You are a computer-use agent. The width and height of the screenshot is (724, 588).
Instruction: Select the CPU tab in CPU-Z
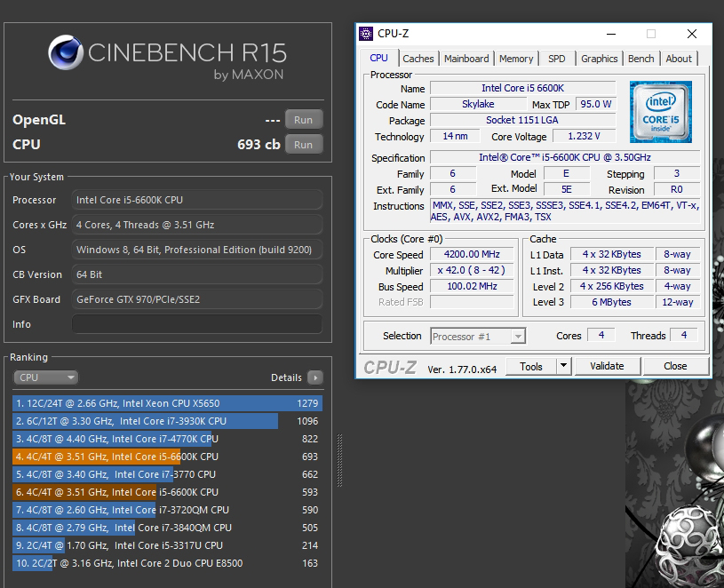tap(378, 58)
